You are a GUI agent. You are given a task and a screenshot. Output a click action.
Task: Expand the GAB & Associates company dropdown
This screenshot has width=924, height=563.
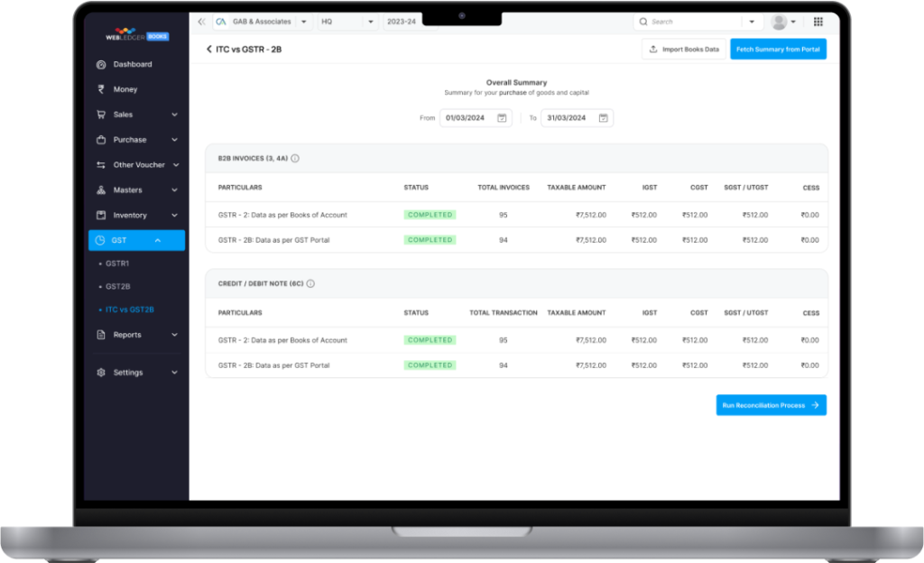(x=303, y=22)
